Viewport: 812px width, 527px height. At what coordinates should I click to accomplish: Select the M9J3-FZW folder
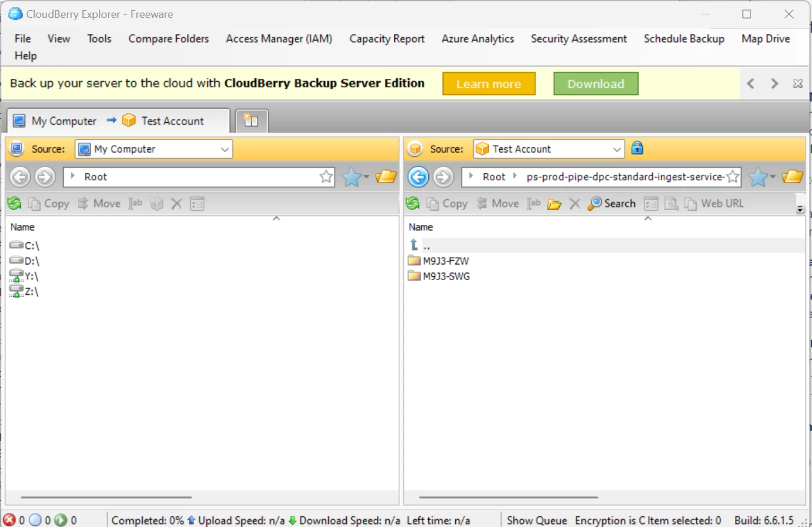pyautogui.click(x=438, y=261)
